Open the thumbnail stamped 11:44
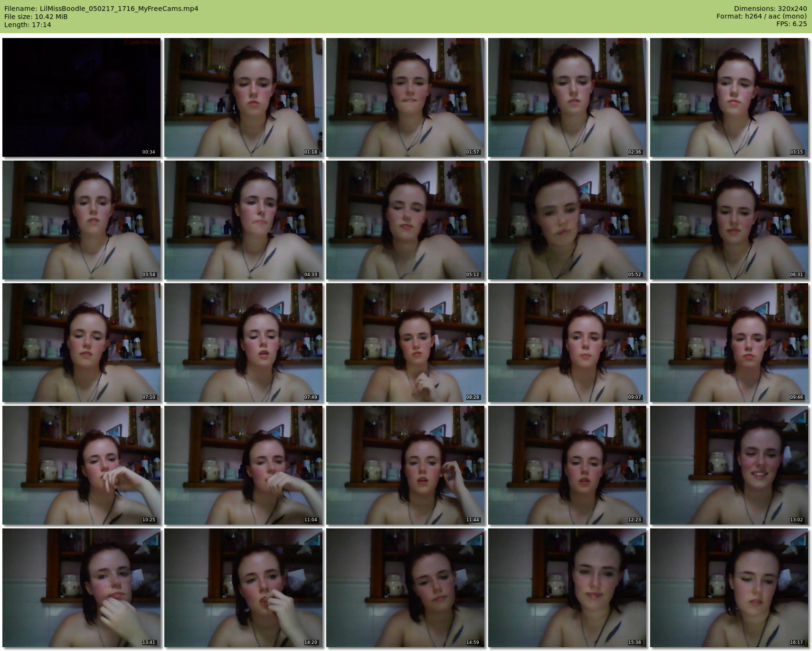Viewport: 812px width, 651px height. pos(406,465)
